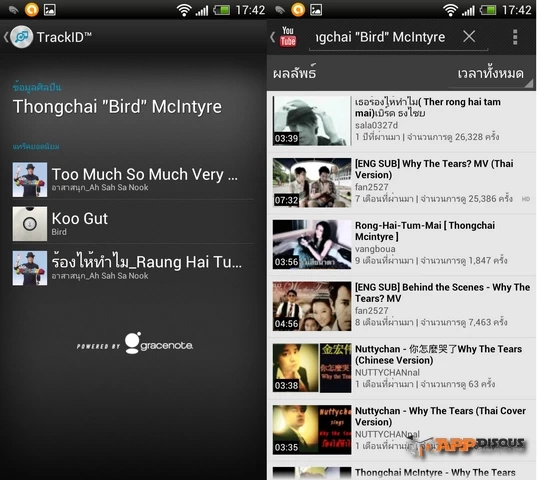Image resolution: width=538 pixels, height=480 pixels.
Task: Tap uploader name sala0327d
Action: [376, 125]
